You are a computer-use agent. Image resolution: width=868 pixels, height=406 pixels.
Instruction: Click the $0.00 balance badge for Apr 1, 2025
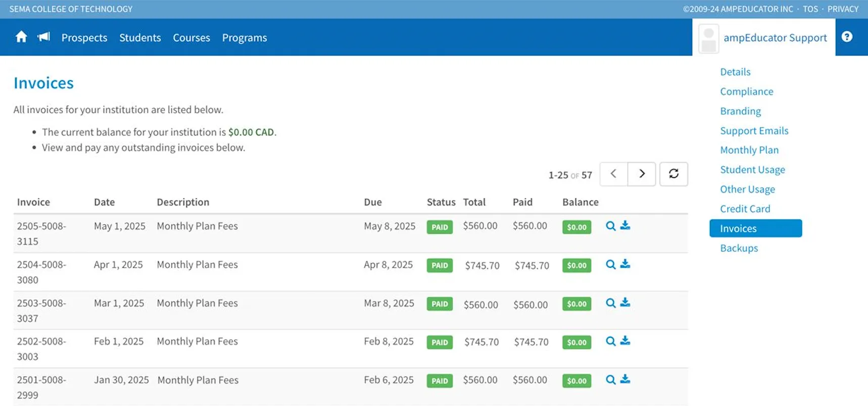576,265
